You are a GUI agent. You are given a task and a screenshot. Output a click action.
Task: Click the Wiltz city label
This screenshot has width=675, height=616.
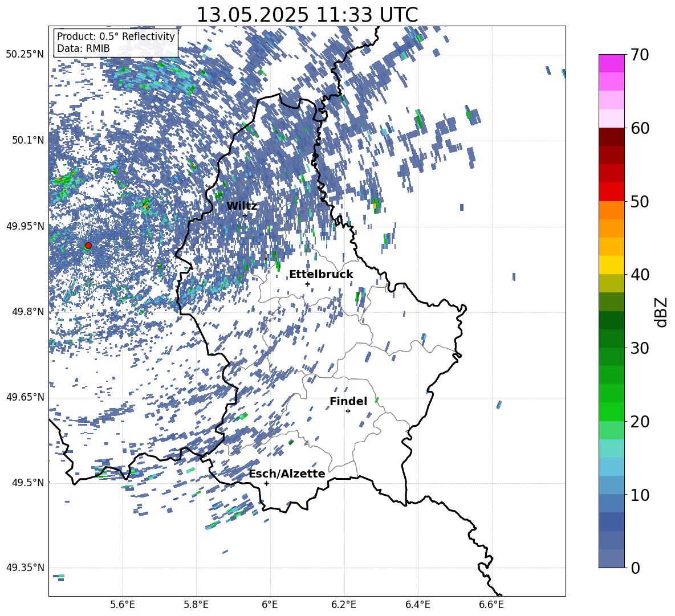pyautogui.click(x=242, y=206)
